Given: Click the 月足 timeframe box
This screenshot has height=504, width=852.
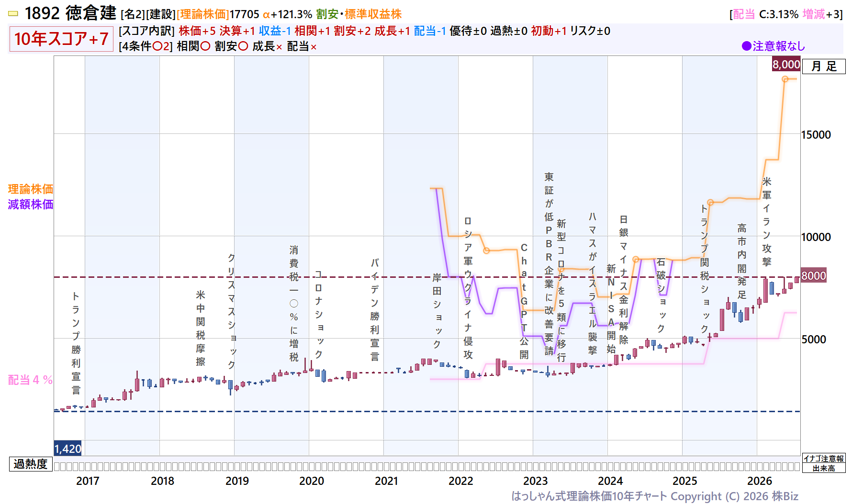Looking at the screenshot, I should tap(824, 66).
